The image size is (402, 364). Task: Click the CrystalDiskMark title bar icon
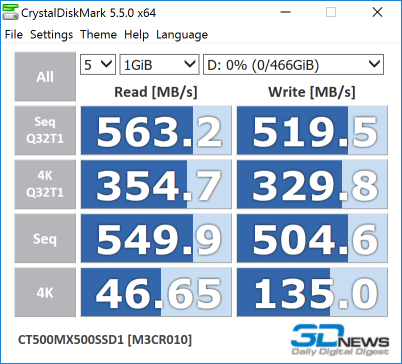[x=10, y=12]
